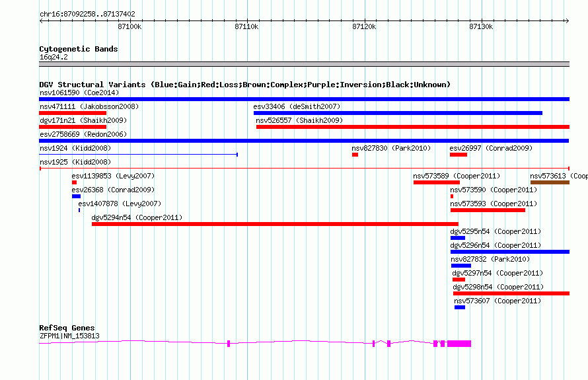Select esv26997 (Conrad2009) label

click(491, 148)
